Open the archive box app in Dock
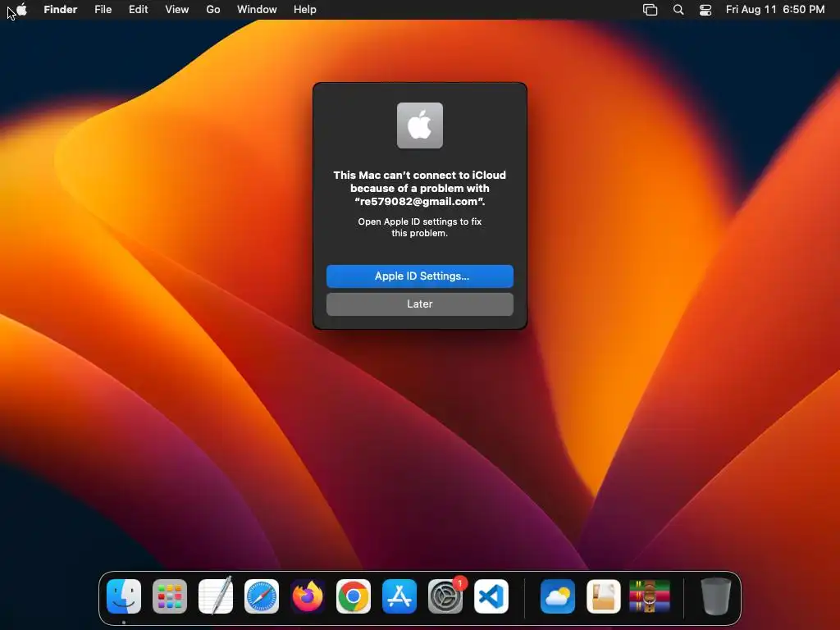 point(604,596)
